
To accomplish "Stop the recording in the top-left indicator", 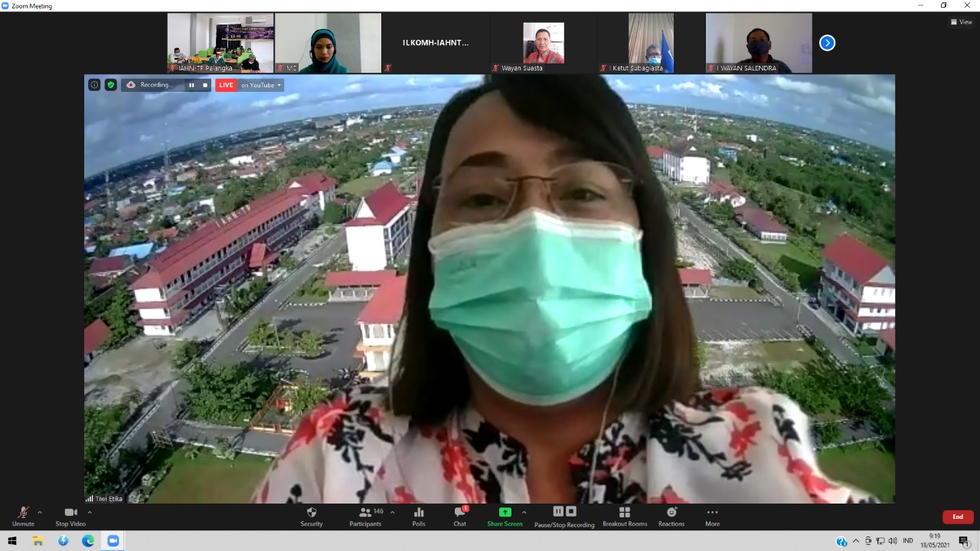I will pos(204,85).
